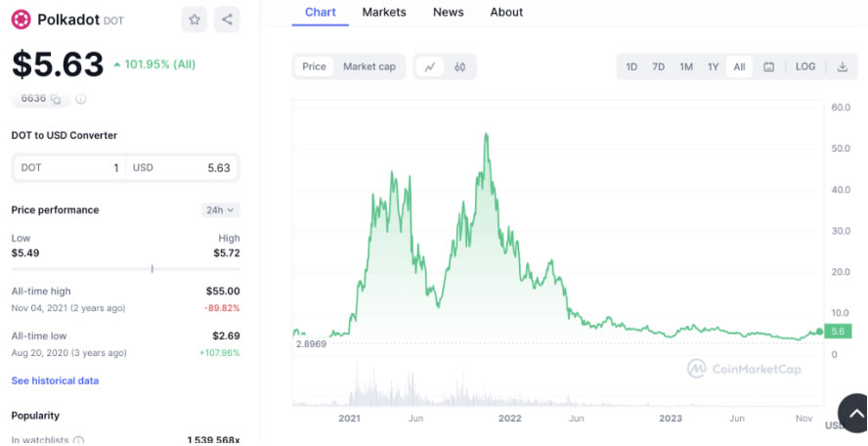Select Price chart mode

point(314,67)
